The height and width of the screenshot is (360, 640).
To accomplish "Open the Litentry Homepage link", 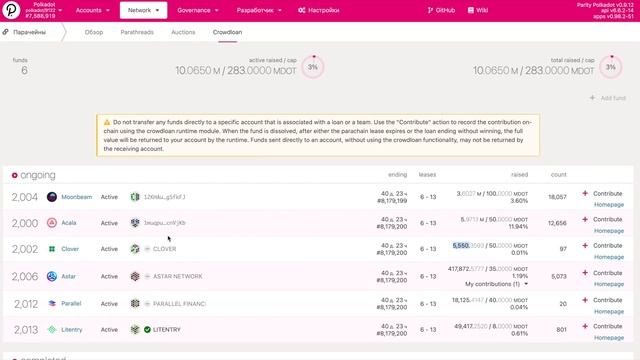I will tap(609, 338).
